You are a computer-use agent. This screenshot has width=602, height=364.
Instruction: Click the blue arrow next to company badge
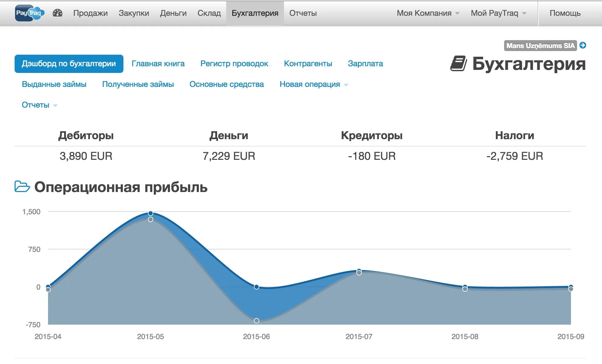click(x=583, y=45)
